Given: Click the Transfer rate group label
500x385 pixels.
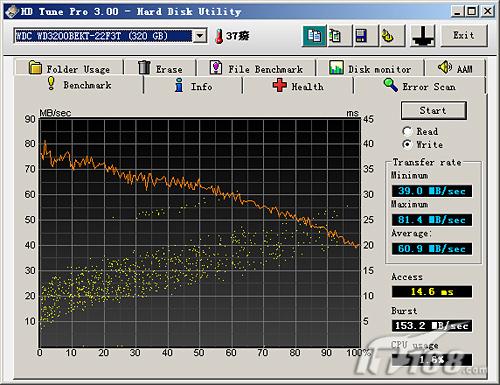Looking at the screenshot, I should pyautogui.click(x=427, y=162).
